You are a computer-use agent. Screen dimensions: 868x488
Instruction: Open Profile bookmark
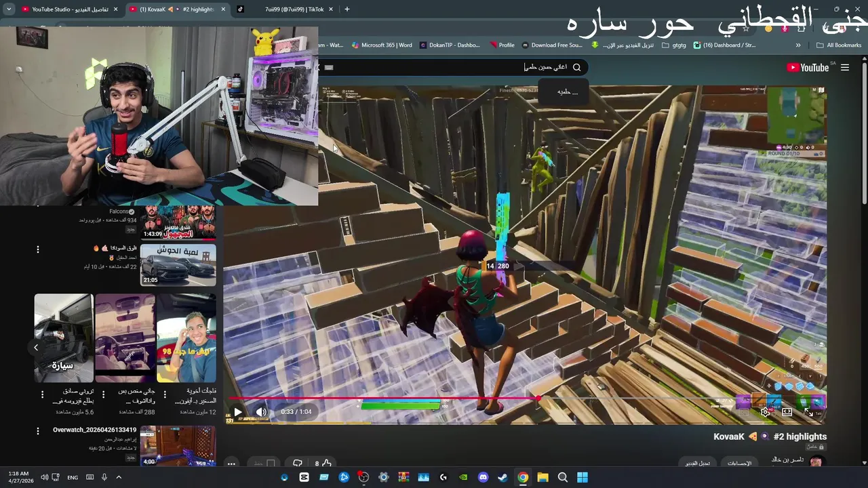502,45
